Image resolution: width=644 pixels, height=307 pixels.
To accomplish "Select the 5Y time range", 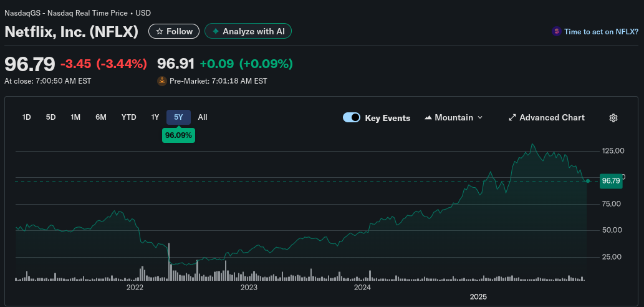I will (178, 117).
